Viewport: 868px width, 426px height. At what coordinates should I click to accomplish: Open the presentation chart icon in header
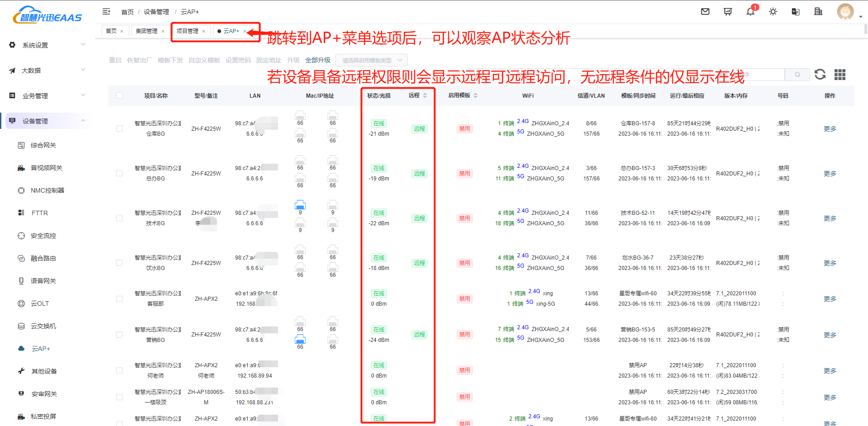pyautogui.click(x=728, y=12)
